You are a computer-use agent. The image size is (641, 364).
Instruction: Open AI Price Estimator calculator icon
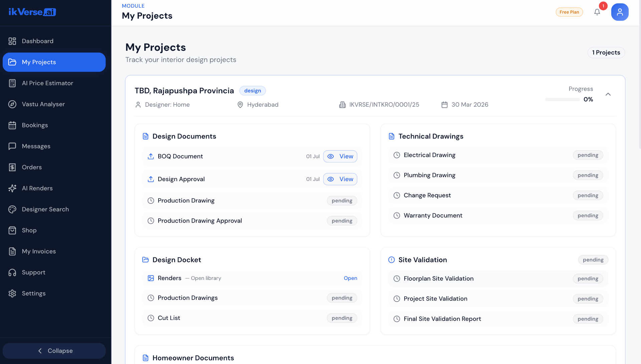click(12, 83)
